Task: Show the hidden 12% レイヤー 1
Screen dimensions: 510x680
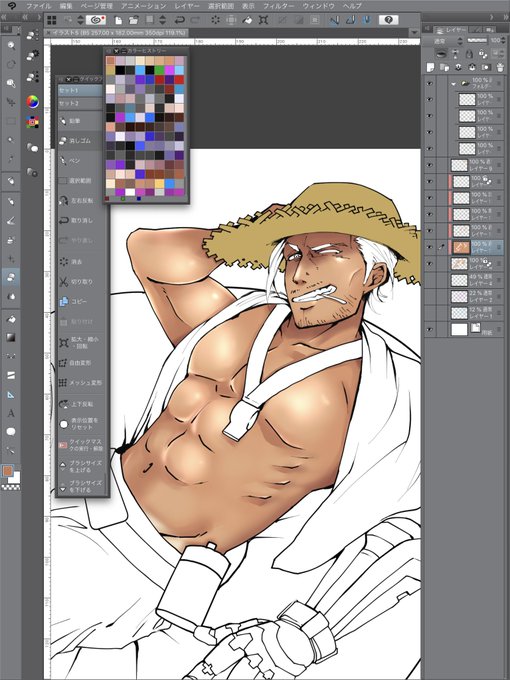Action: pyautogui.click(x=429, y=313)
